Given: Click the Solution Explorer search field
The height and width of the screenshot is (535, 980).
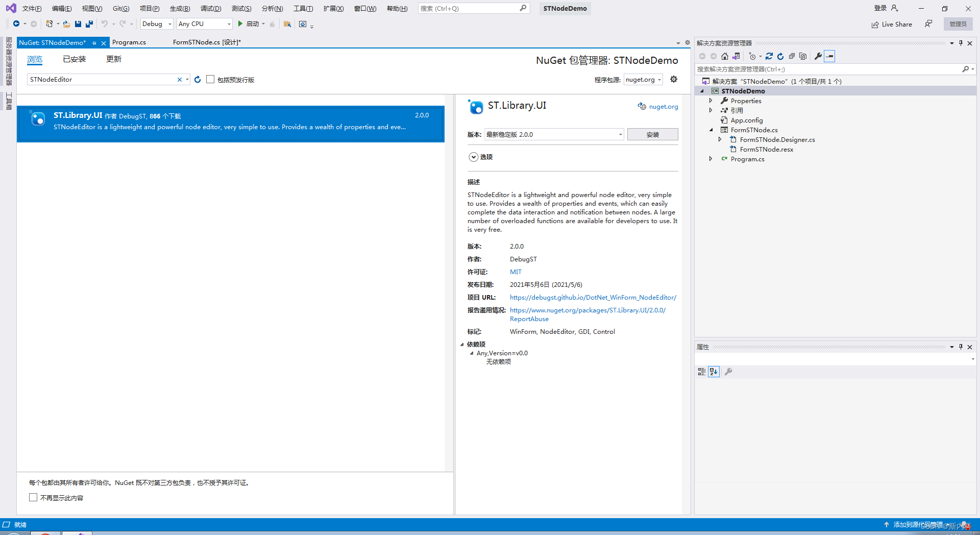Looking at the screenshot, I should (x=835, y=69).
